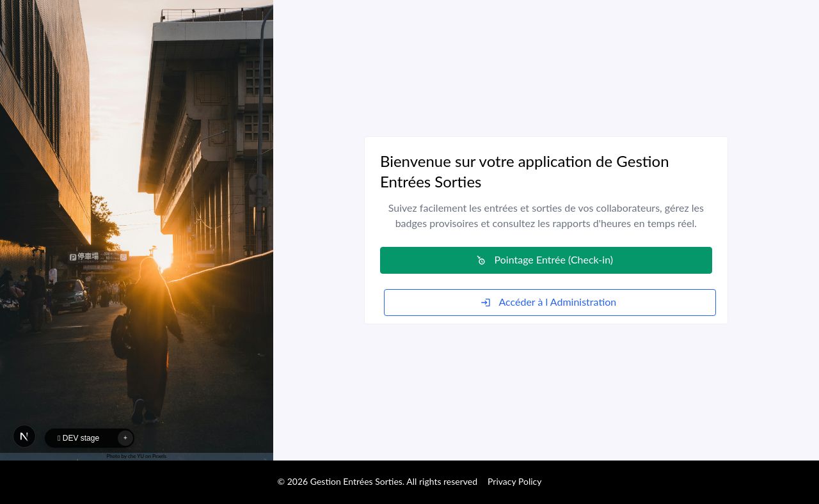Expand the DEV stage badge with plus
This screenshot has width=819, height=504.
pyautogui.click(x=125, y=438)
